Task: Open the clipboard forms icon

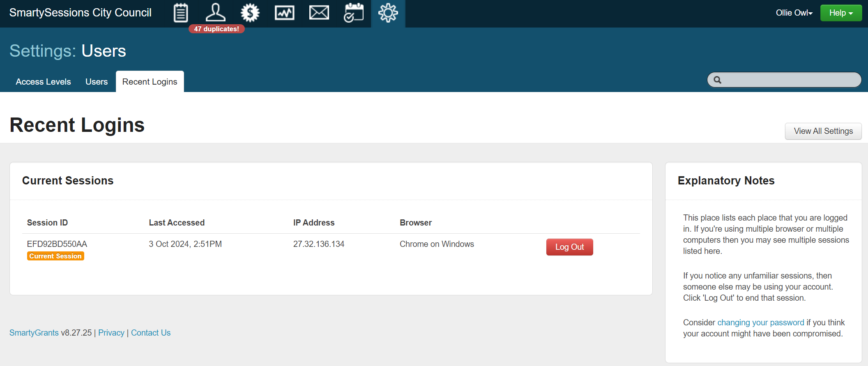Action: pos(181,13)
